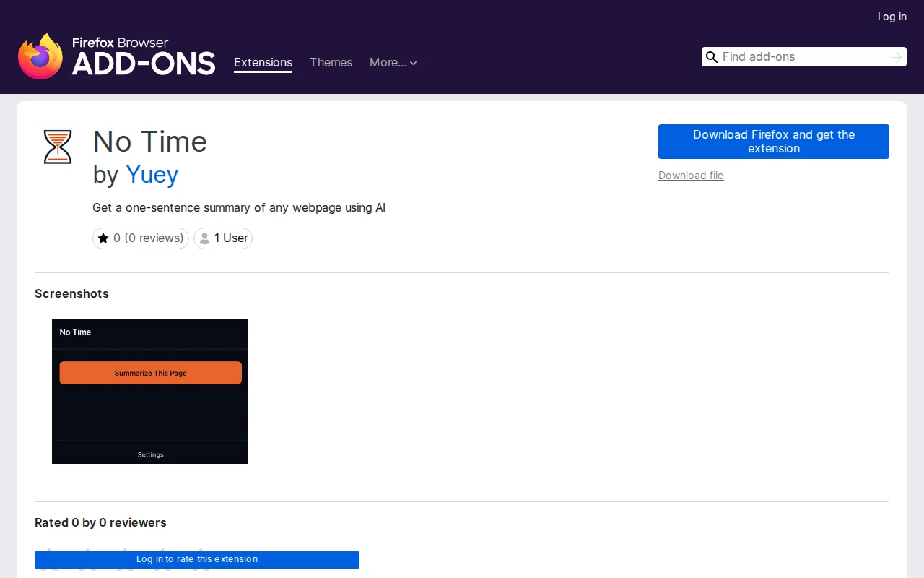
Task: Click the 1 User badge text
Action: click(231, 238)
